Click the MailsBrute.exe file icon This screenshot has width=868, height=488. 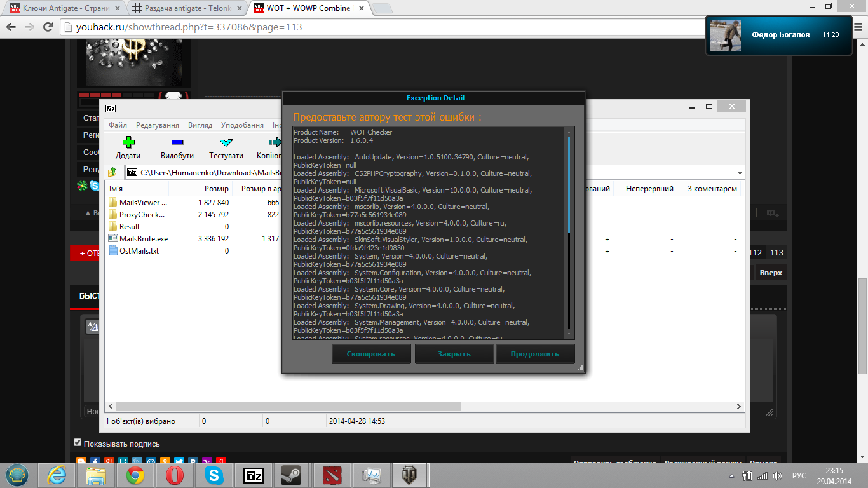[x=113, y=238]
